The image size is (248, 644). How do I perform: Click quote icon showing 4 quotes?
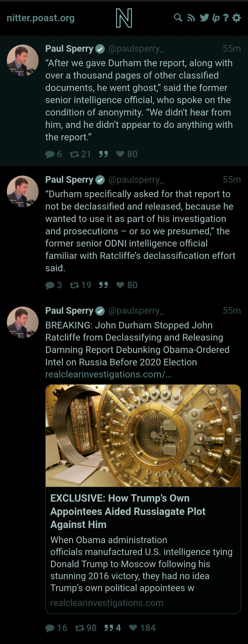[108, 628]
